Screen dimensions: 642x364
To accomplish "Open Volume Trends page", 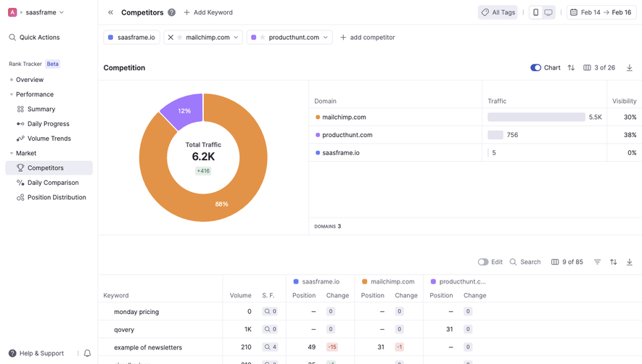I will pos(49,138).
